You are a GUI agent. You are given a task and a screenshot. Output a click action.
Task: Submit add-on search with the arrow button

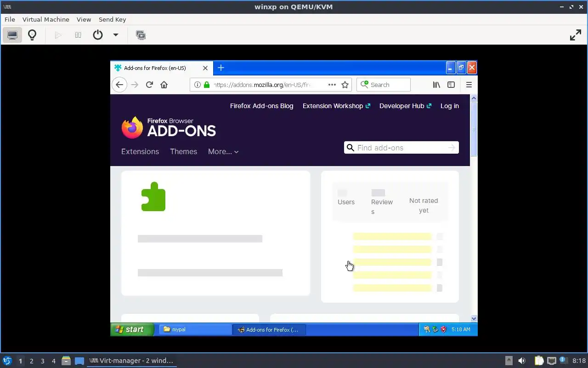pos(452,148)
